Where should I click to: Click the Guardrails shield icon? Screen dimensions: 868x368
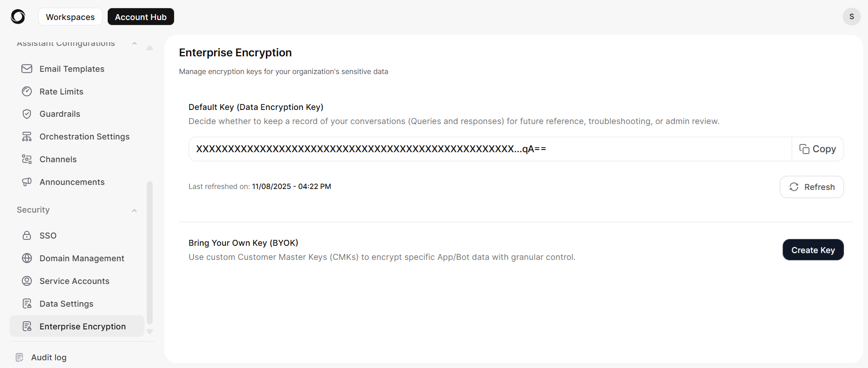tap(27, 114)
